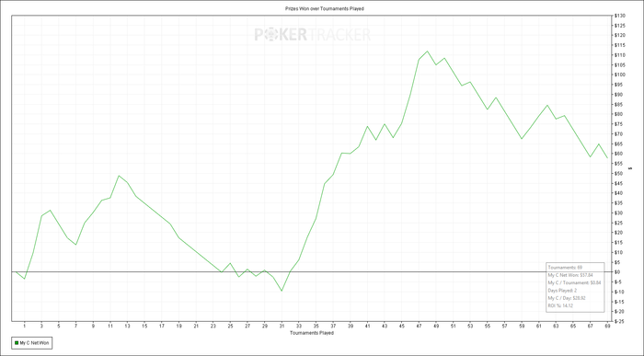The width and height of the screenshot is (644, 356).
Task: Click the "$110" y-axis tick label
Action: (x=619, y=55)
